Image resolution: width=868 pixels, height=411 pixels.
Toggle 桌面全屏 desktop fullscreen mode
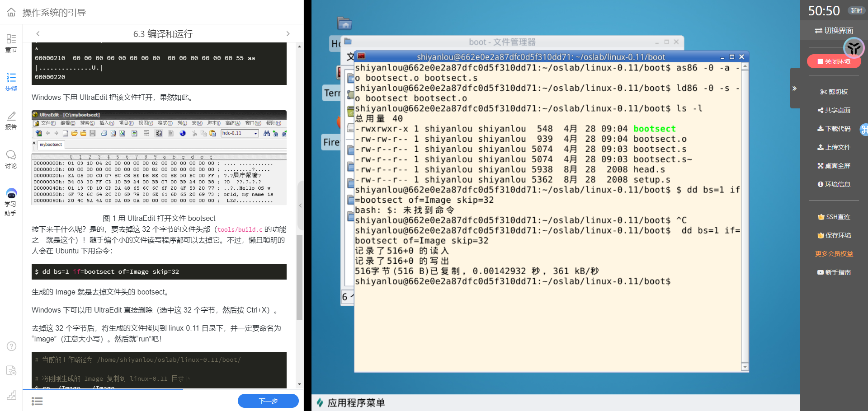pyautogui.click(x=834, y=166)
